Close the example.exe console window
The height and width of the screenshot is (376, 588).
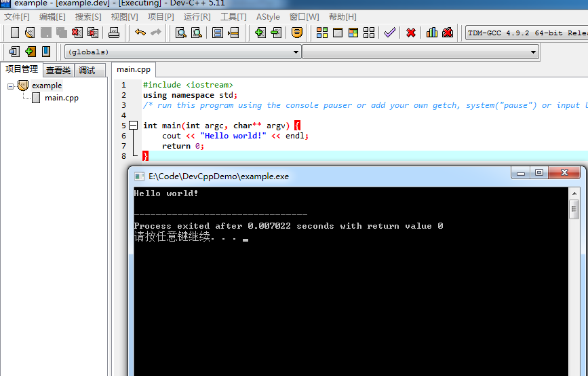(564, 173)
